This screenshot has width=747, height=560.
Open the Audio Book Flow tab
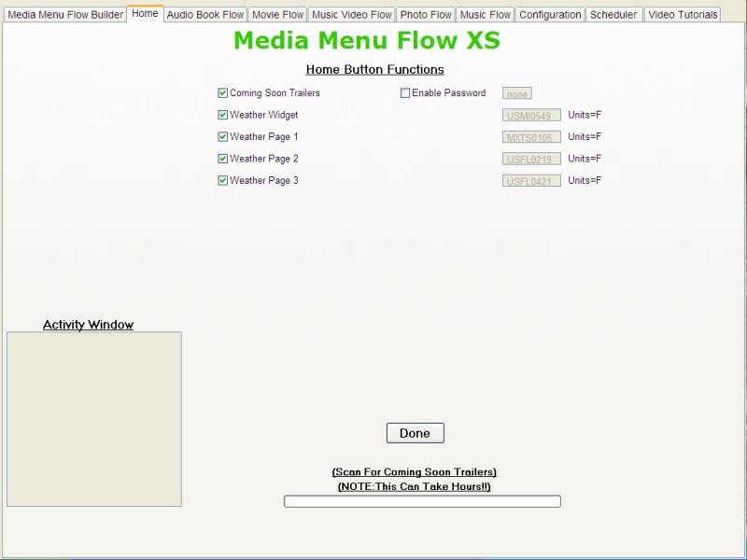click(x=205, y=14)
